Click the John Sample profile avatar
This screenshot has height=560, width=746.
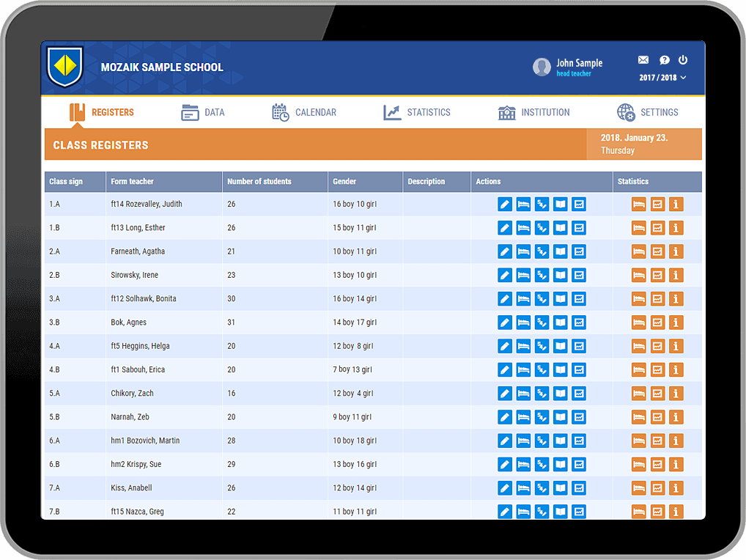tap(542, 67)
